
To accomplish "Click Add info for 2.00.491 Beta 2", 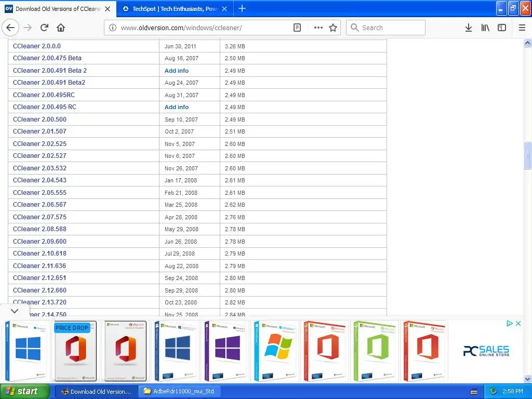I will 177,71.
